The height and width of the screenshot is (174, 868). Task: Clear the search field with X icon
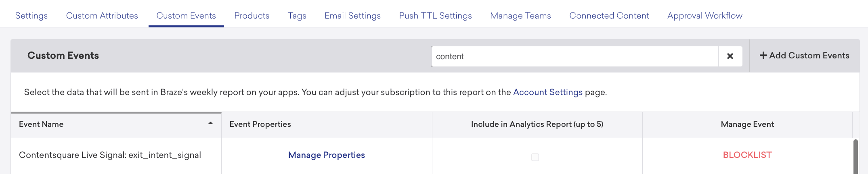(730, 56)
